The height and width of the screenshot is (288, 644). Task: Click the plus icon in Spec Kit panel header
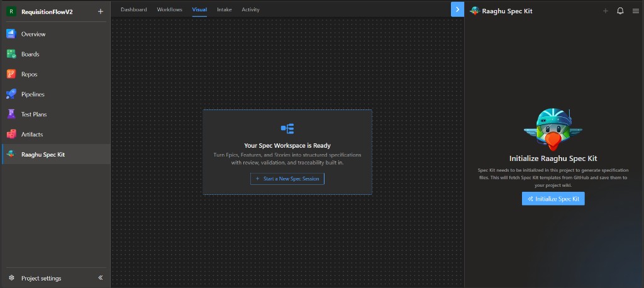pos(606,11)
